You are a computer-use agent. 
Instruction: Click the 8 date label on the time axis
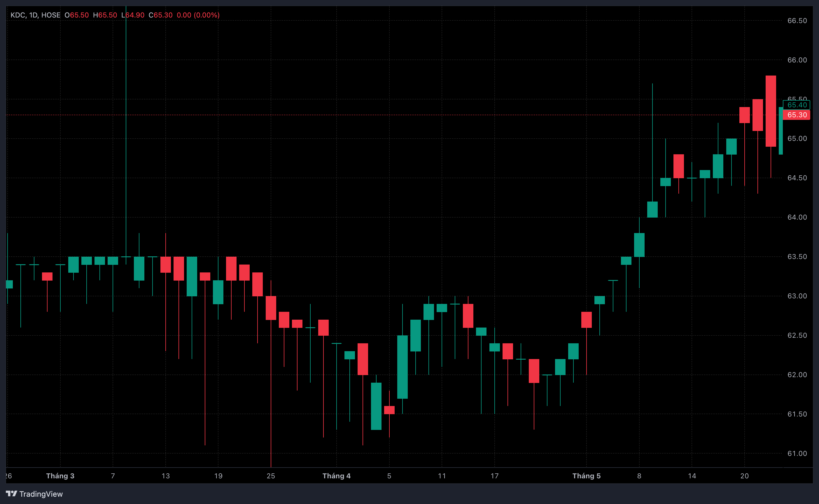click(639, 476)
